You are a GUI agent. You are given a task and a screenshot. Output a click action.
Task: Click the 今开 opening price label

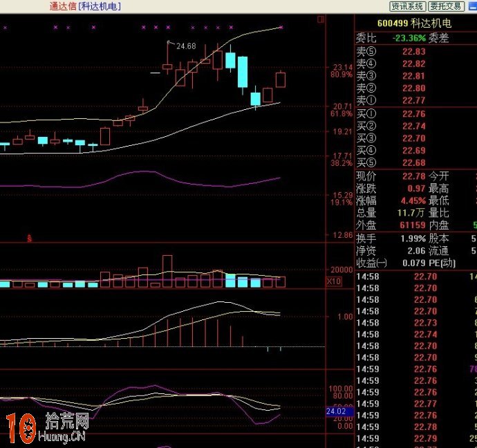[x=439, y=176]
